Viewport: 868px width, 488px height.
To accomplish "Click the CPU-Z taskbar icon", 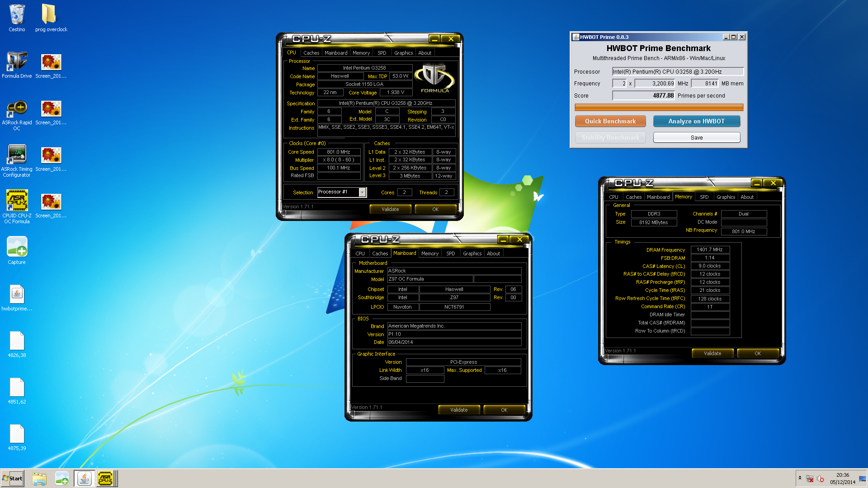I will (105, 479).
